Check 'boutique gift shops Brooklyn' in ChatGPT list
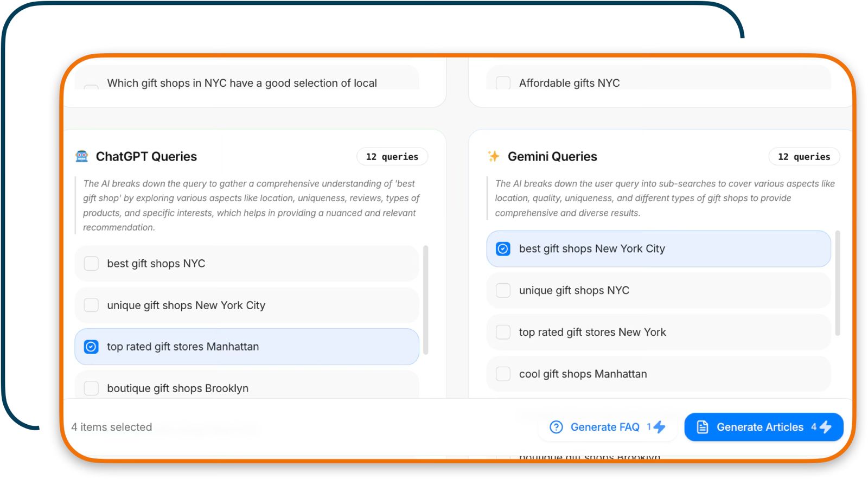The image size is (868, 479). [91, 388]
